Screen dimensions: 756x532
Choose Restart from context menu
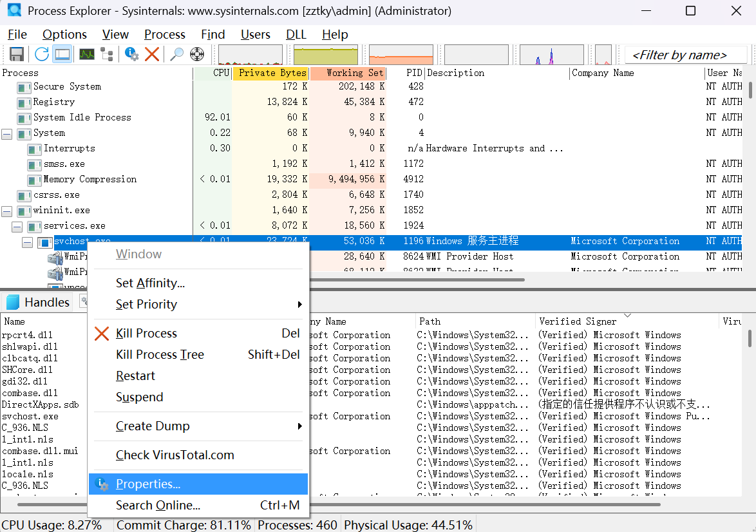coord(198,375)
